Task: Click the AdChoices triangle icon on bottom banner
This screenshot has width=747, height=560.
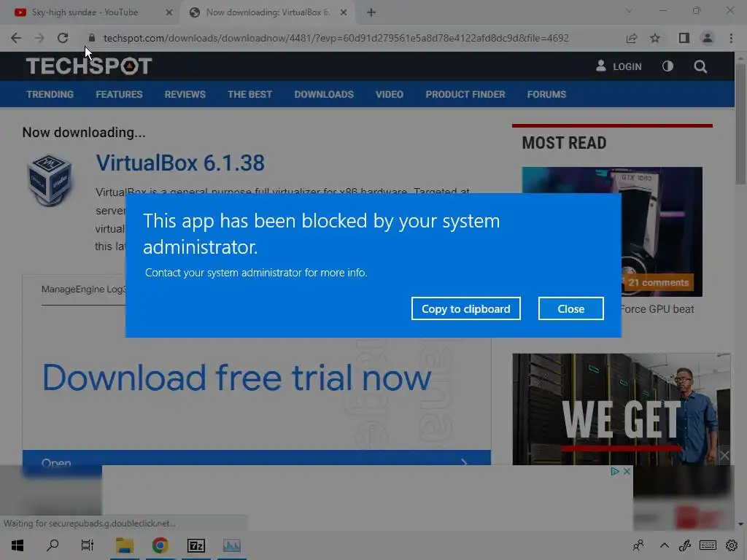Action: pyautogui.click(x=614, y=471)
